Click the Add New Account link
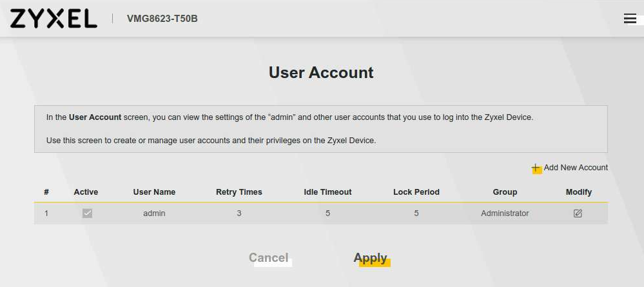 [576, 168]
